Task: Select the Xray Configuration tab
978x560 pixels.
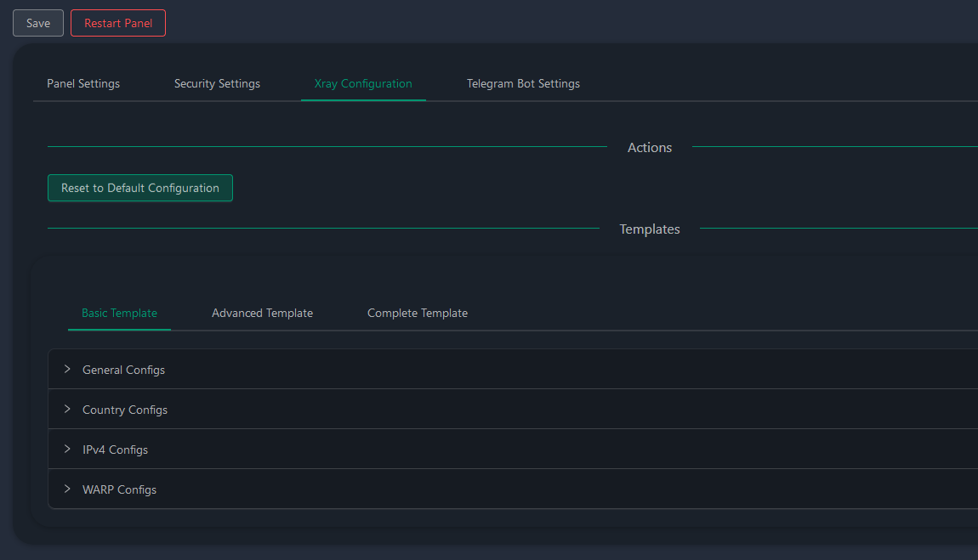Action: point(363,83)
